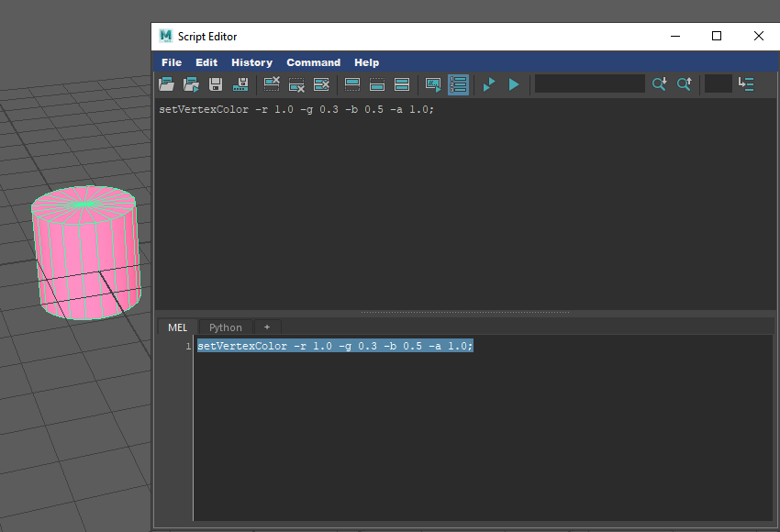Screen dimensions: 780x532
Task: Show only the history pane
Action: coord(351,84)
